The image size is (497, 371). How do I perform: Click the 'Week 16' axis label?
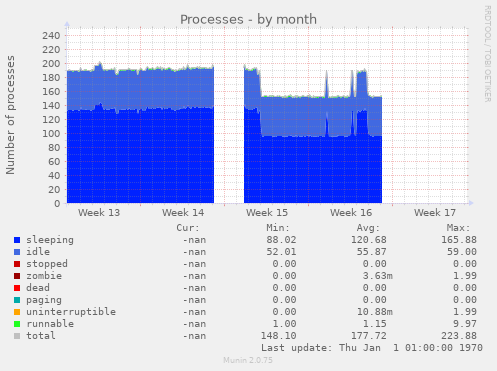point(351,213)
